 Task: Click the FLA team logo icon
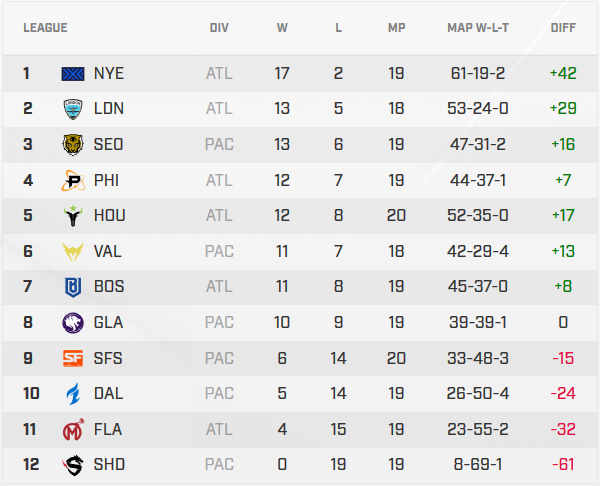coord(74,428)
